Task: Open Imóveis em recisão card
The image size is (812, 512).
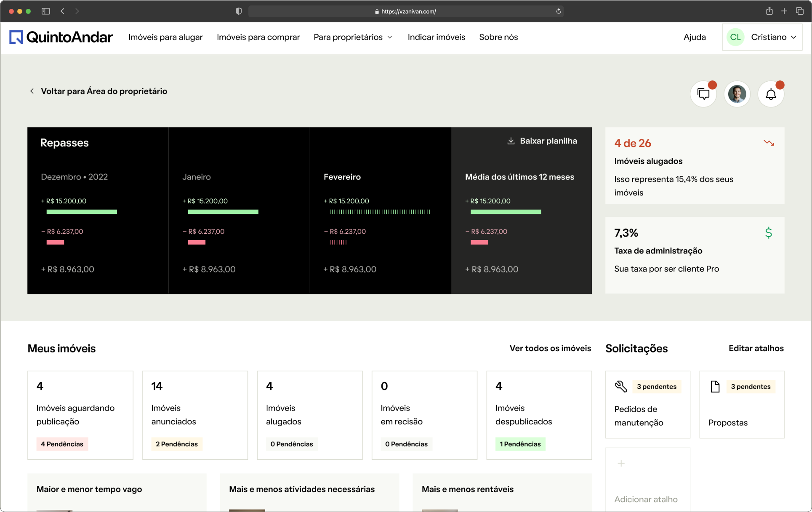Action: [x=424, y=415]
